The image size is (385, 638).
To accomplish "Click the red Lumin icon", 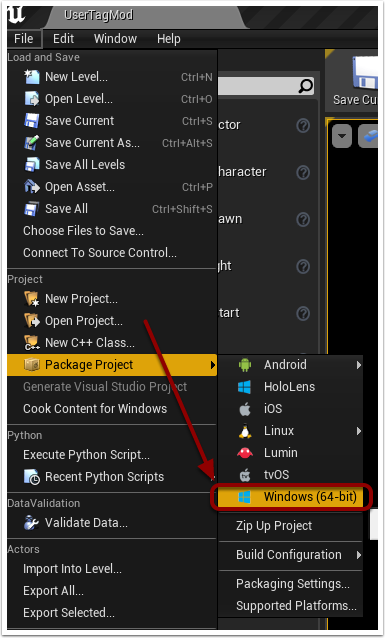I will pos(245,452).
